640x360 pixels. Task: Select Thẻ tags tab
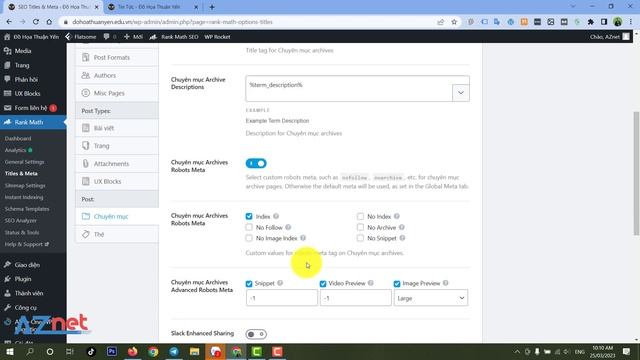pos(117,234)
